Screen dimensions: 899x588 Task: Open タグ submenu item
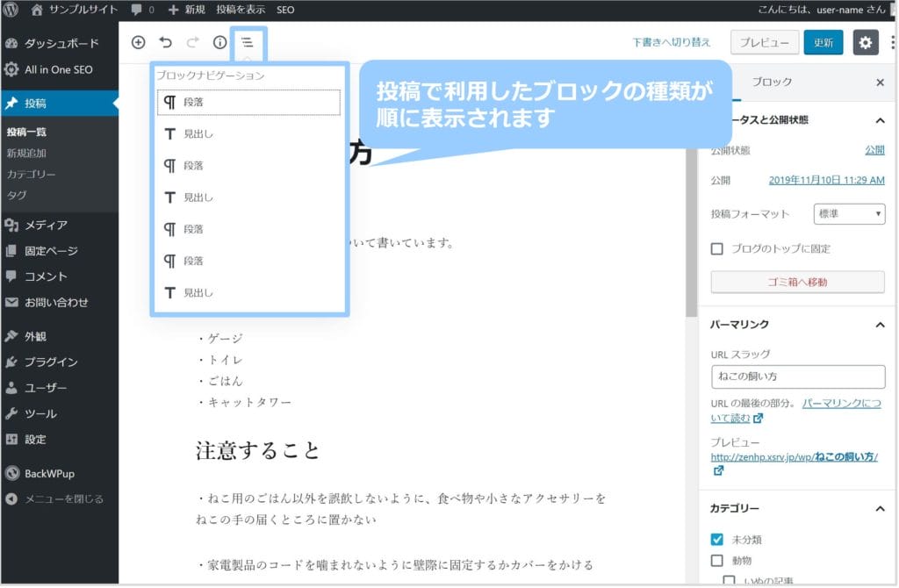(17, 195)
